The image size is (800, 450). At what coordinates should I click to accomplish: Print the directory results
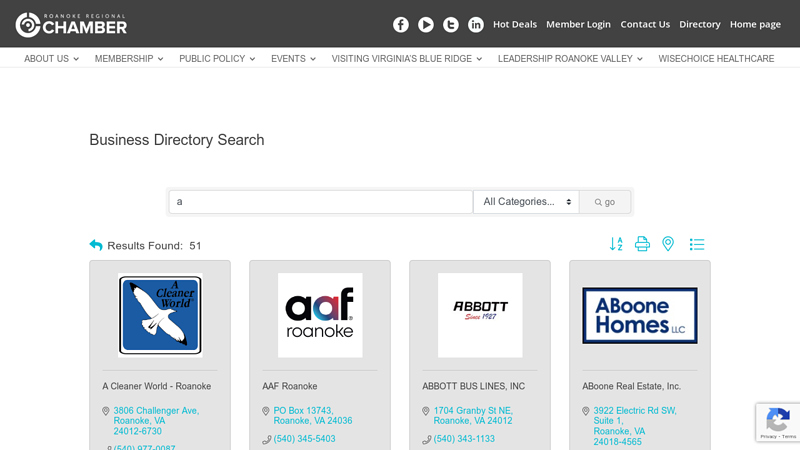[642, 244]
